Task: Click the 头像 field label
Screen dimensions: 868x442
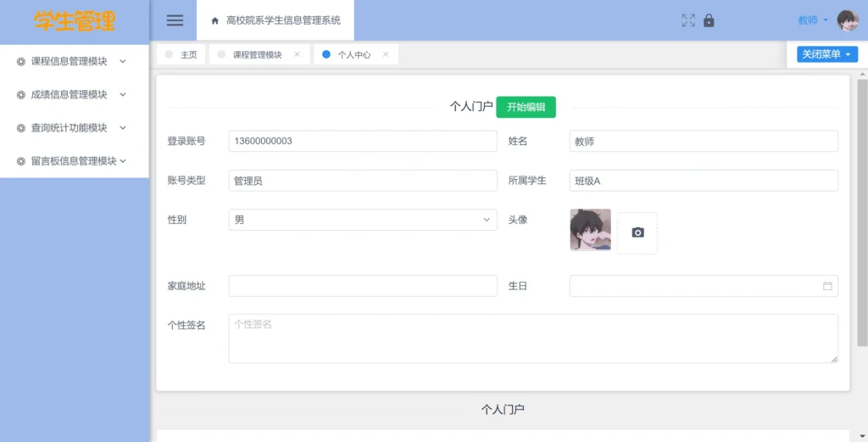Action: pyautogui.click(x=518, y=220)
